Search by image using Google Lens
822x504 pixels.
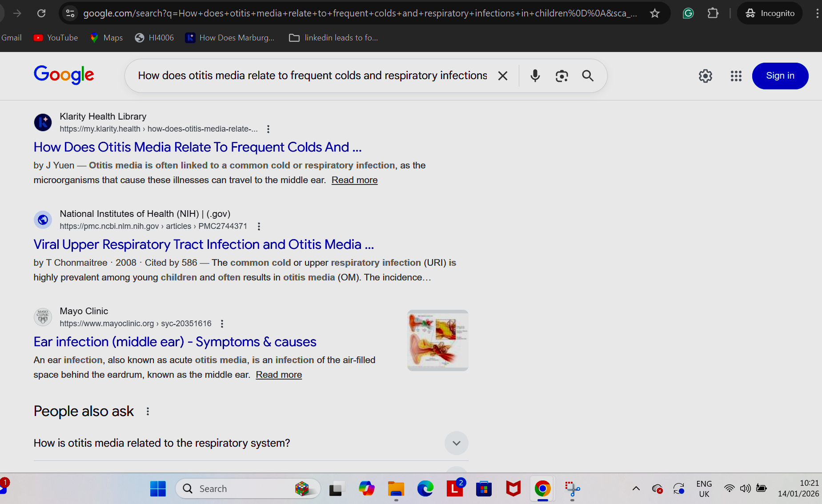(561, 76)
